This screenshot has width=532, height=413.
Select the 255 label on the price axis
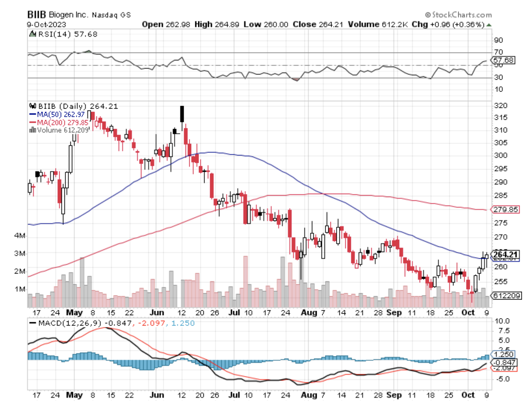coord(501,281)
